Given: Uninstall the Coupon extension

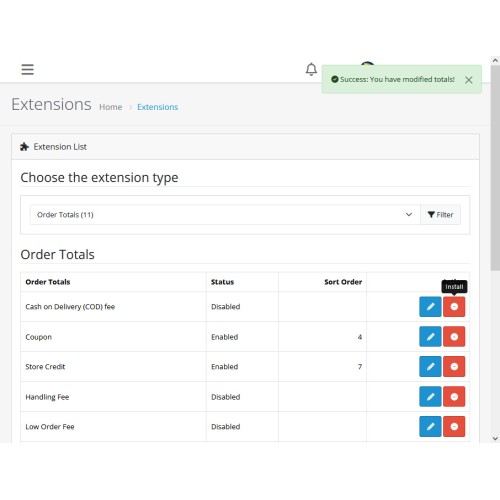Looking at the screenshot, I should (454, 337).
